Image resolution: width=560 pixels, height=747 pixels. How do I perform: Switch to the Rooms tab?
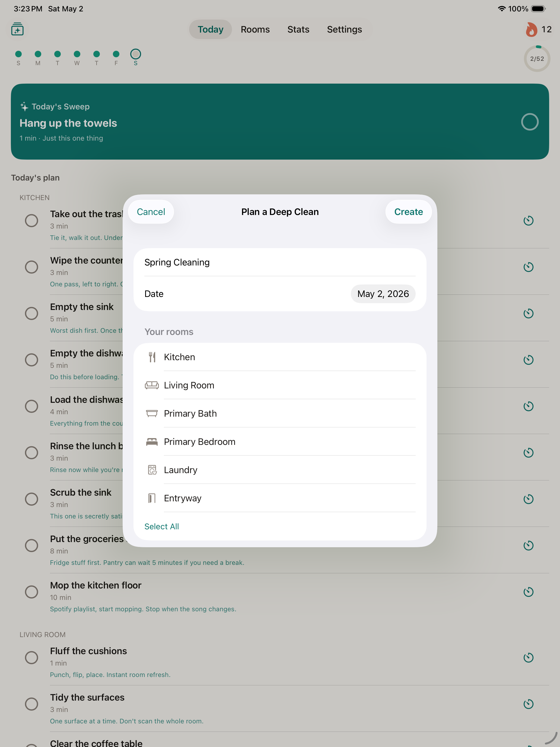[255, 29]
